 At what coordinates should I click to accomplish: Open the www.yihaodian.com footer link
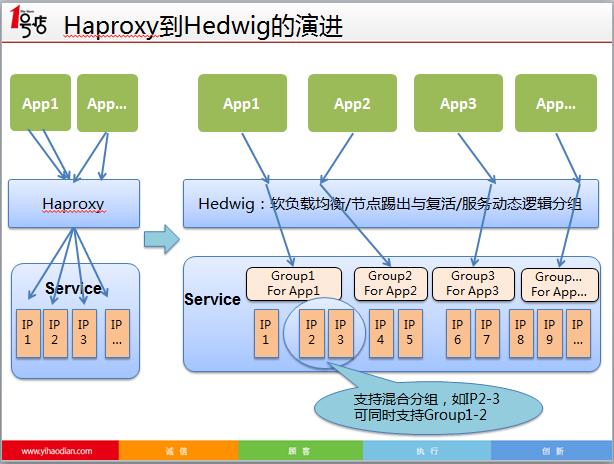pyautogui.click(x=57, y=451)
